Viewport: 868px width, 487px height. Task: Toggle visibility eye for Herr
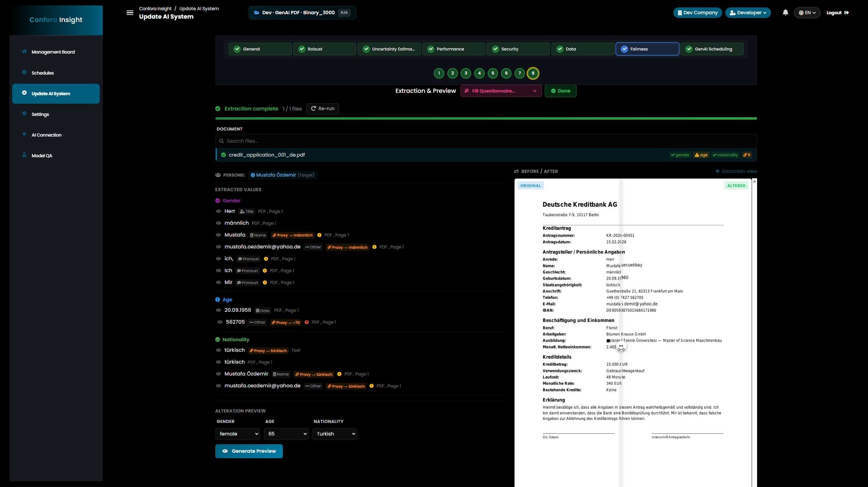pyautogui.click(x=218, y=211)
